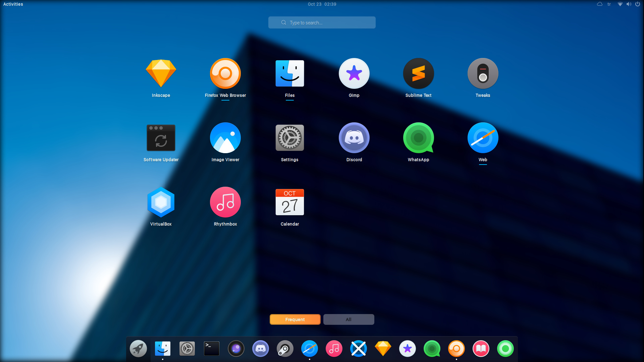Viewport: 644px width, 362px height.
Task: Open the pink music note dock icon
Action: click(334, 349)
